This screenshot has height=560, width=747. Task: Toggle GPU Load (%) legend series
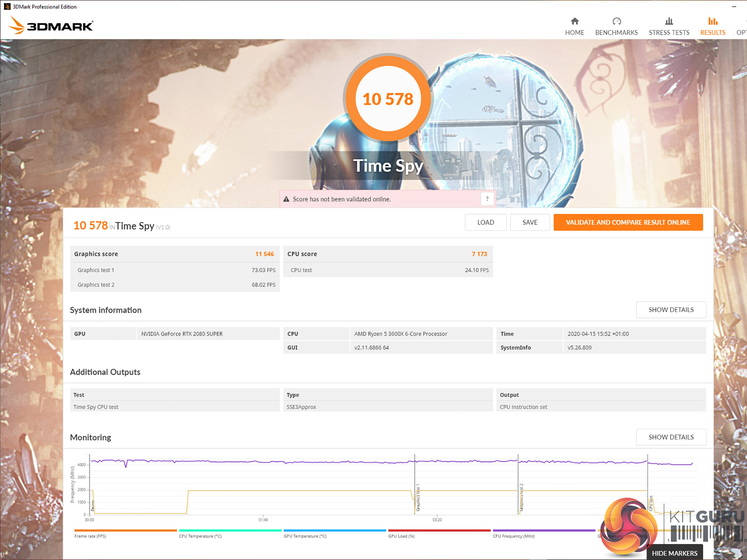pyautogui.click(x=401, y=536)
